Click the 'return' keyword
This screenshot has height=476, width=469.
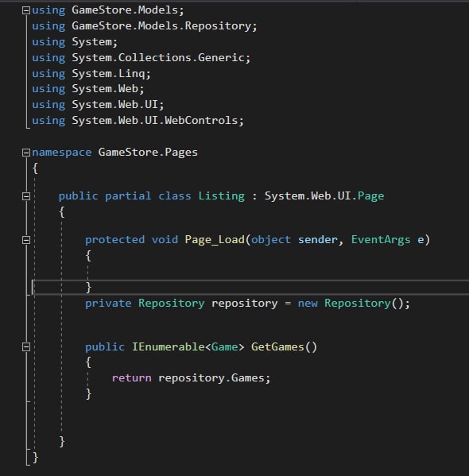tap(131, 378)
